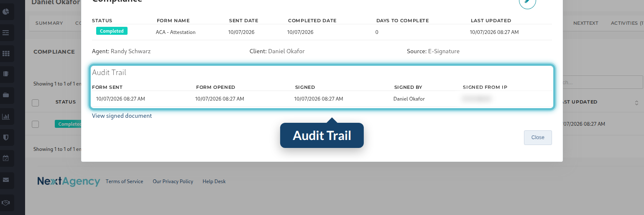Open the pie chart dashboard sidebar icon

(6, 11)
